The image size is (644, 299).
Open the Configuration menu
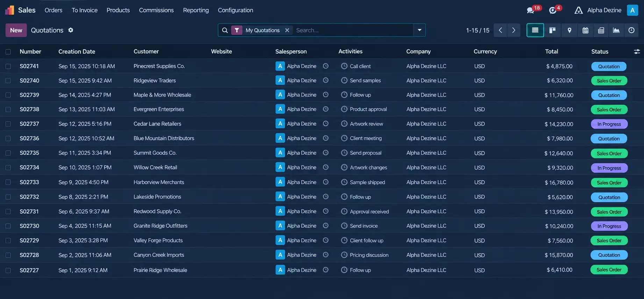click(236, 10)
